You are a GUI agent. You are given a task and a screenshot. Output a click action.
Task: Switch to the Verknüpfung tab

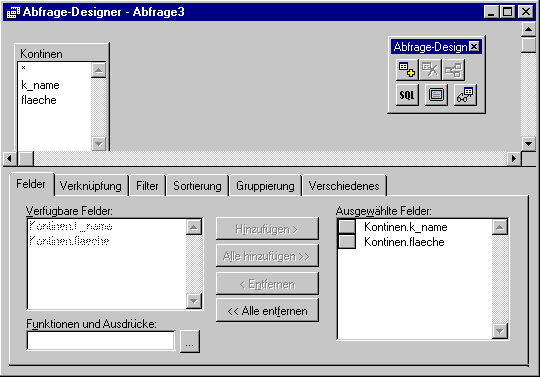[91, 186]
